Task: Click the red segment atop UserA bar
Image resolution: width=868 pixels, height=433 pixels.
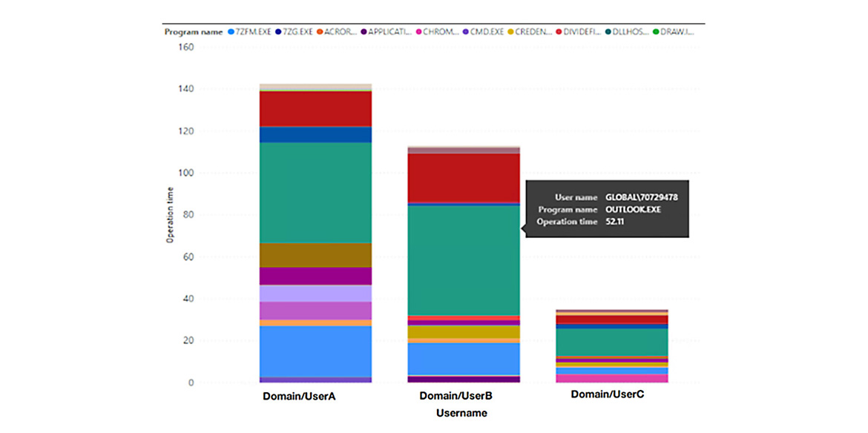Action: pos(315,108)
